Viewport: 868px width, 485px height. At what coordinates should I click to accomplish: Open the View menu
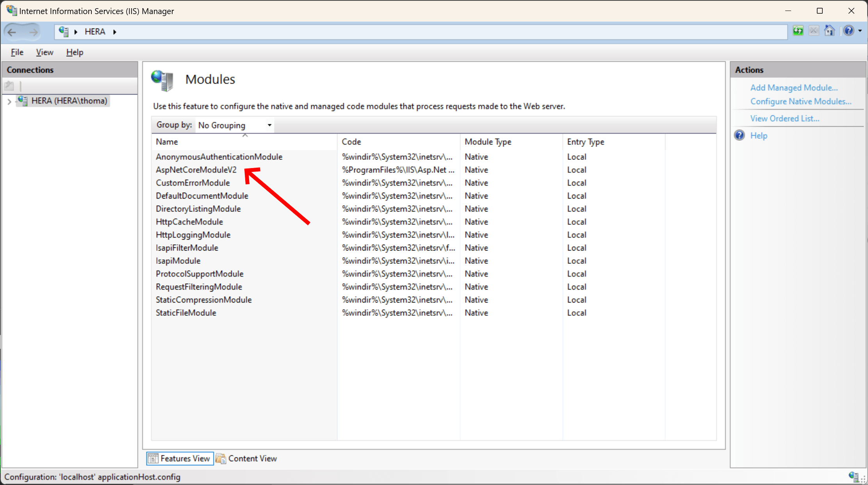click(x=44, y=52)
